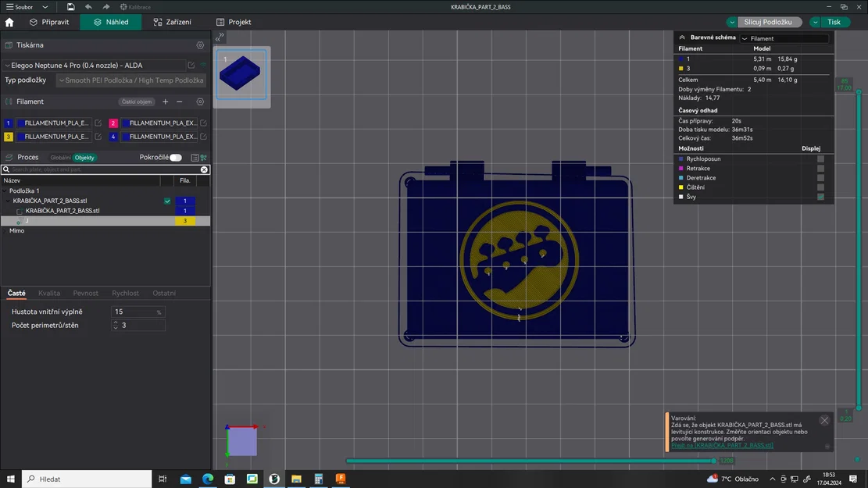Viewport: 868px width, 488px height.
Task: Open the Elegoo Neptune 4 Pro printer dropdown
Action: (x=95, y=66)
